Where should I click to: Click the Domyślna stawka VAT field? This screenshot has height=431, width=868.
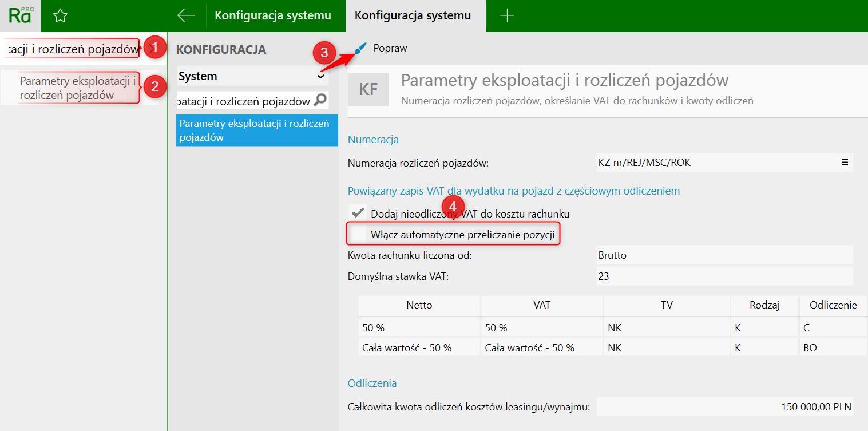pos(724,276)
